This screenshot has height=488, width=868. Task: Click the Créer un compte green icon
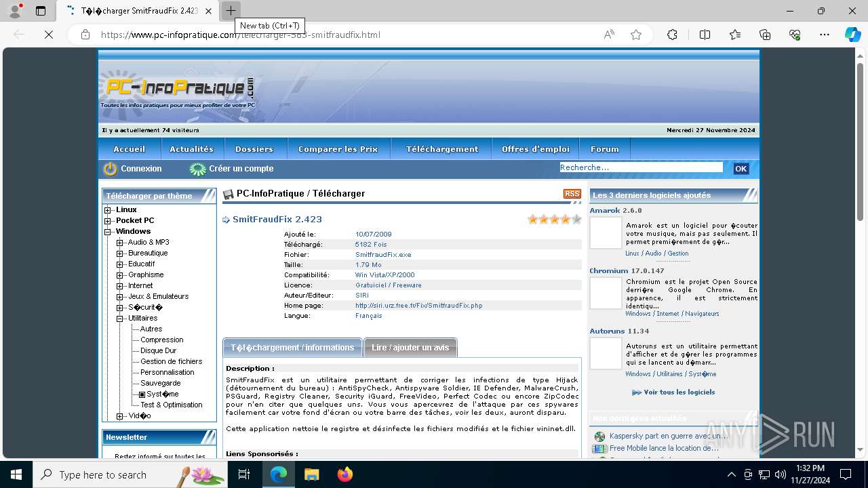(x=197, y=169)
